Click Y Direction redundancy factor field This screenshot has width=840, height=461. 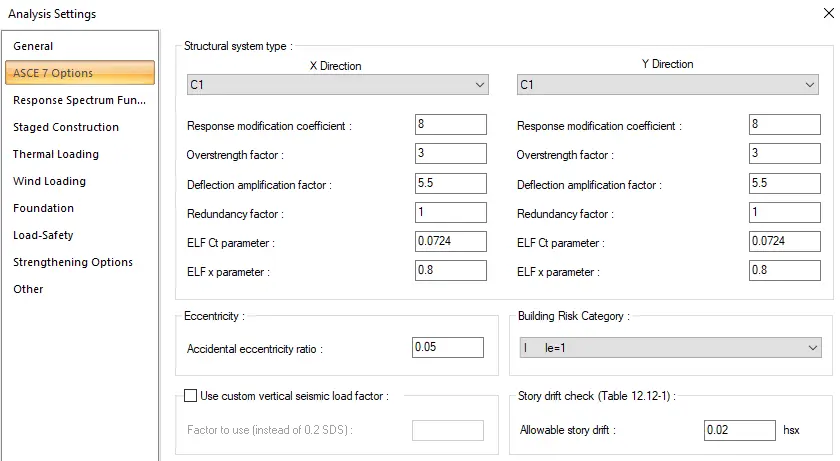784,212
